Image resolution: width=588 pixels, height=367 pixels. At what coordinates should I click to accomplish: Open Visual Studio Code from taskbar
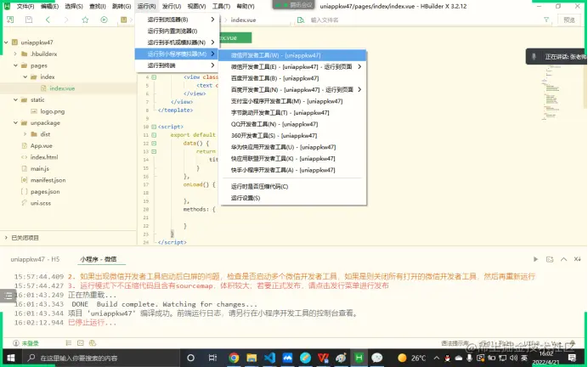coord(269,358)
